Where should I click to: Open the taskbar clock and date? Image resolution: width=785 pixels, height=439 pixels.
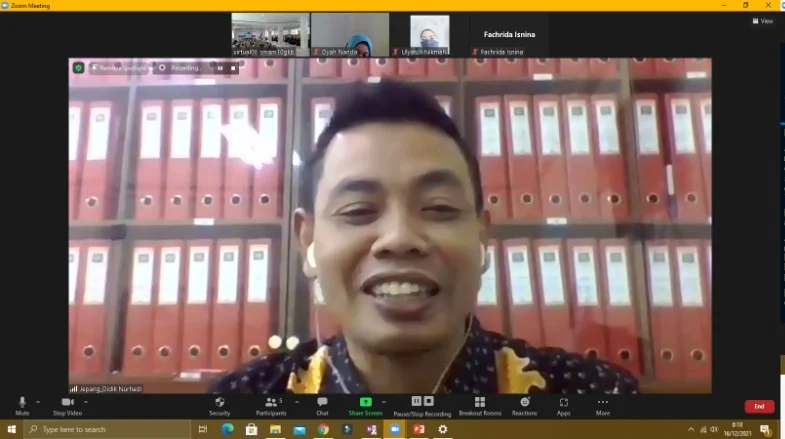(x=737, y=429)
